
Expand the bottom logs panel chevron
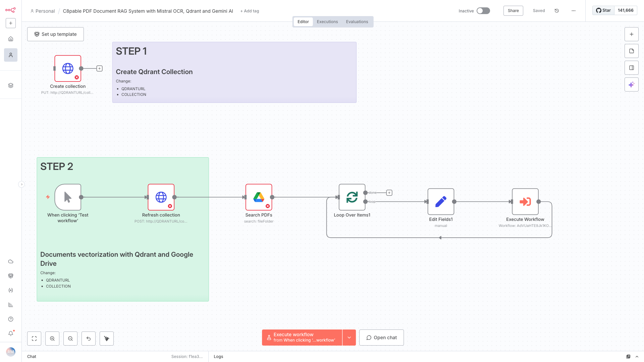pos(637,357)
